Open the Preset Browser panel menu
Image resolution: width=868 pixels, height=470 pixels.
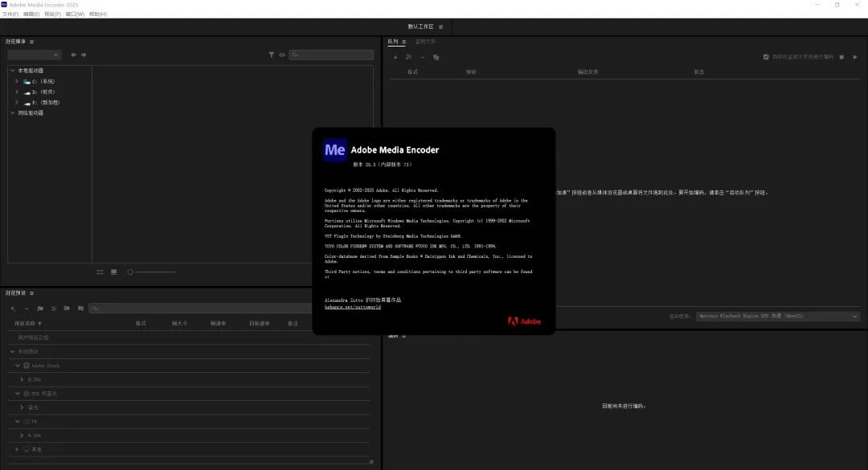click(31, 293)
